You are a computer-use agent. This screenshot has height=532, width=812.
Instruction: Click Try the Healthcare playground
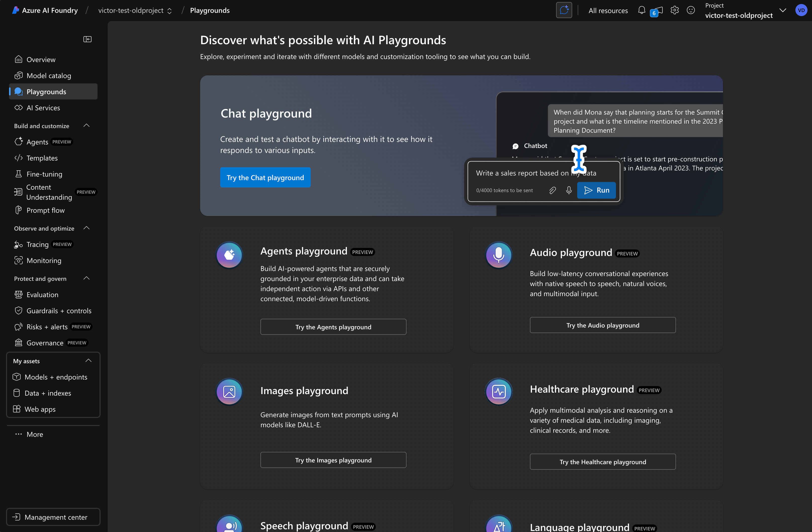click(x=603, y=462)
